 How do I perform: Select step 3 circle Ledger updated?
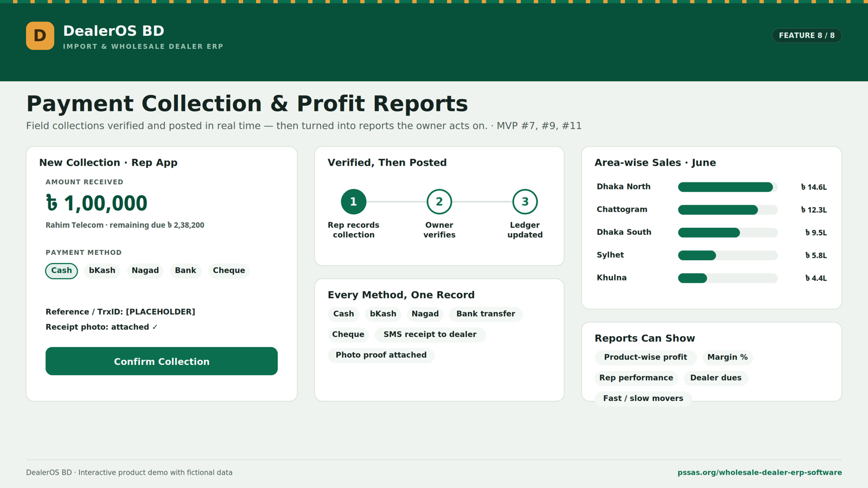[x=525, y=202]
